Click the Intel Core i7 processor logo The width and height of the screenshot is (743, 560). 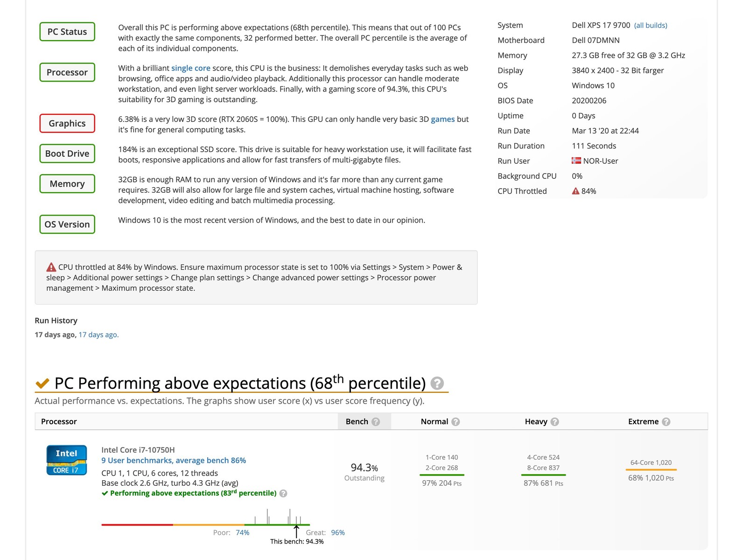[66, 460]
